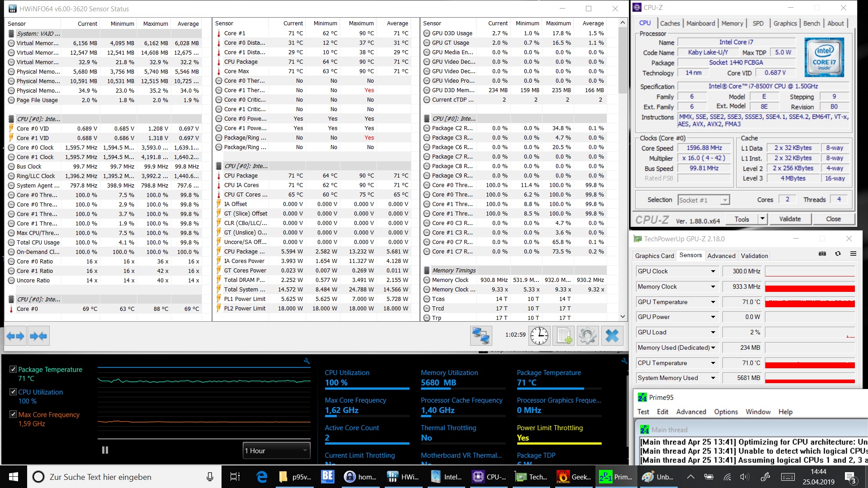Click the blue X close sensors icon
The height and width of the screenshot is (488, 868).
pos(612,336)
